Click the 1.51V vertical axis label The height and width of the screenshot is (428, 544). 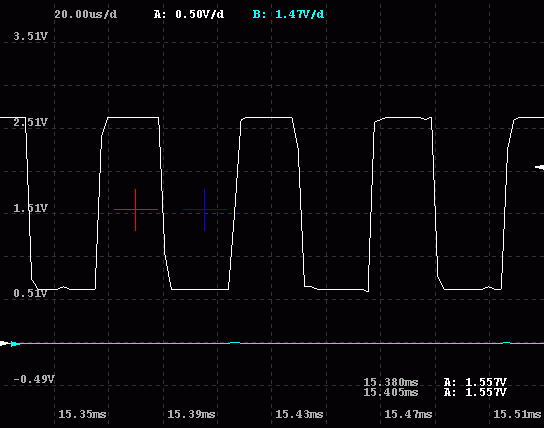[x=30, y=208]
